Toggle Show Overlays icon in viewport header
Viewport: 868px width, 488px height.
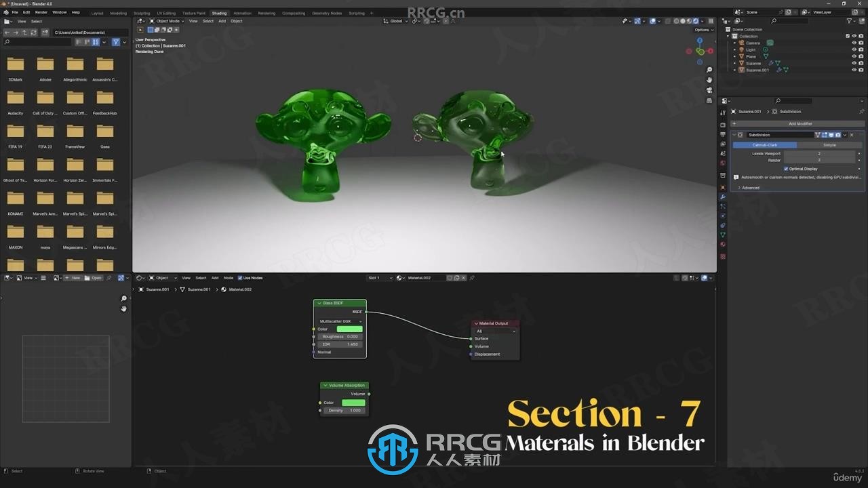tap(652, 21)
